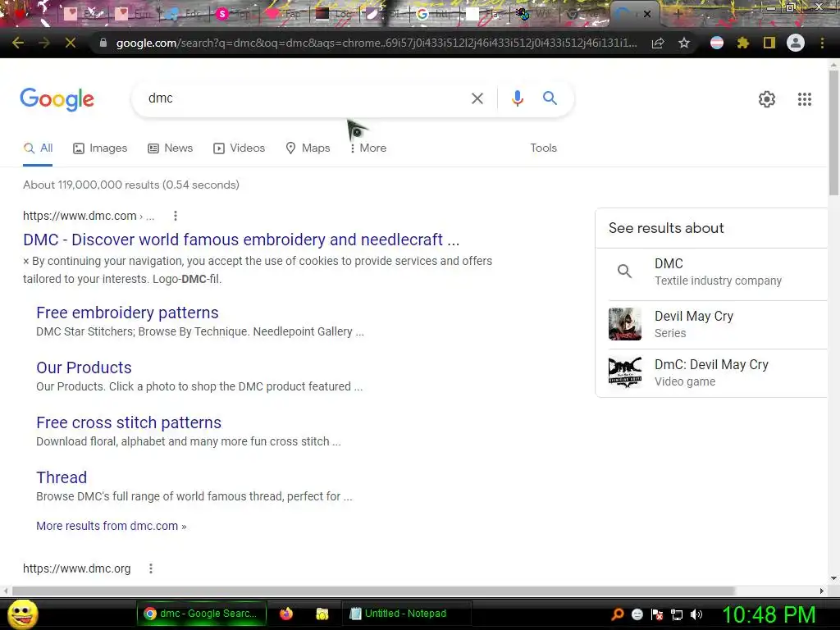Click the horizontal scrollbar thumb
The height and width of the screenshot is (630, 840).
click(x=373, y=591)
